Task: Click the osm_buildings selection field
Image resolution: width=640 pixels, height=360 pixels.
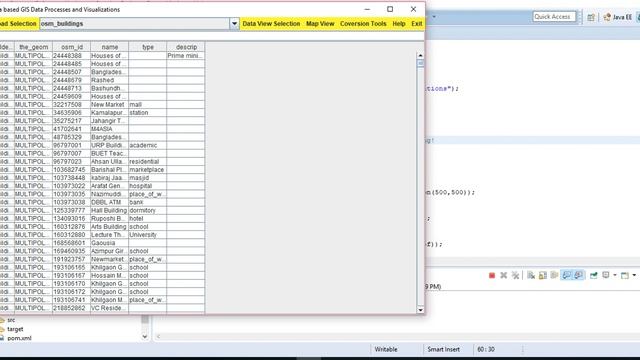Action: point(135,24)
